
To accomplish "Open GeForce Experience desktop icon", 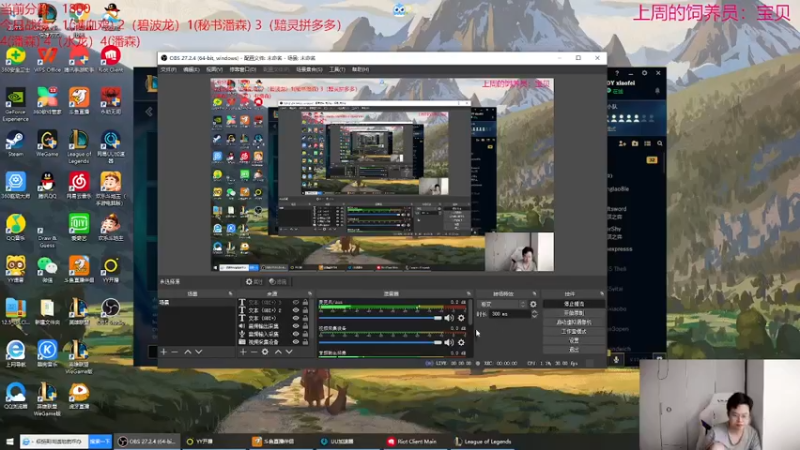I will 15,105.
